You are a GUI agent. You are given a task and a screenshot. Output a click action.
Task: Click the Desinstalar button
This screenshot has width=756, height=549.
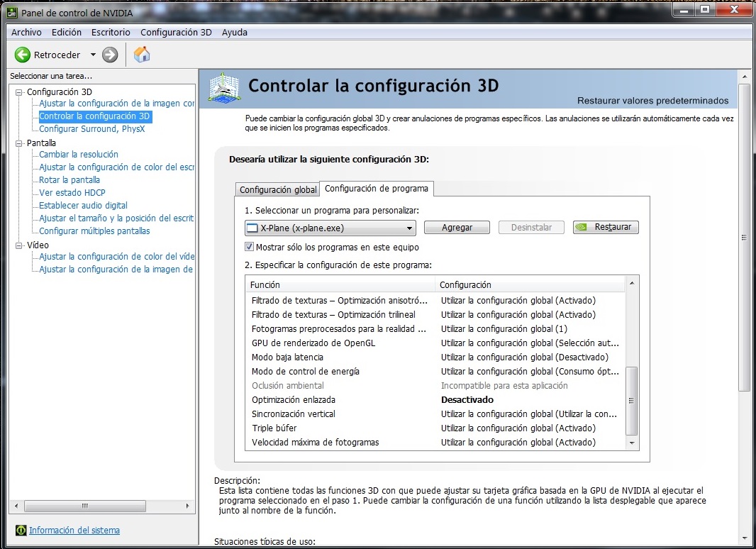pos(531,227)
